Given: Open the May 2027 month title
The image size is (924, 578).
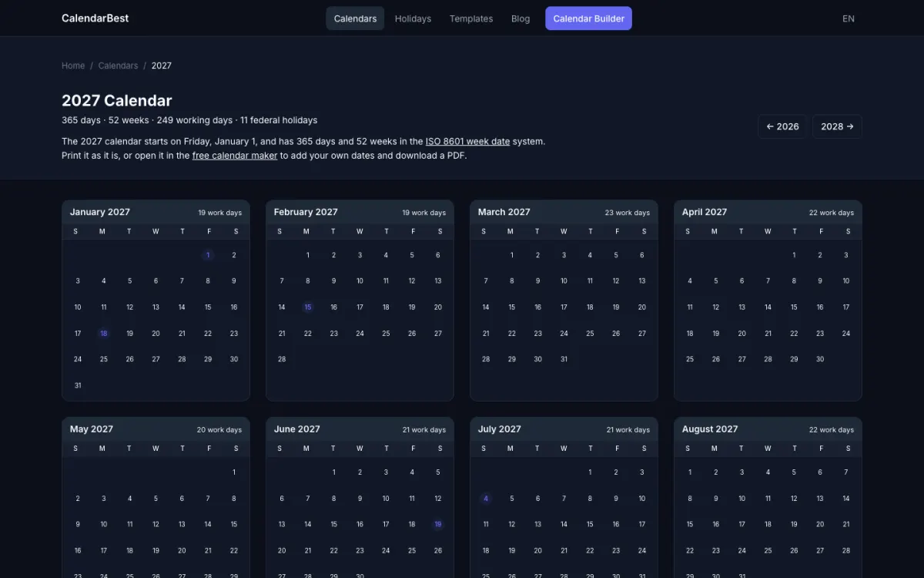Looking at the screenshot, I should [92, 429].
